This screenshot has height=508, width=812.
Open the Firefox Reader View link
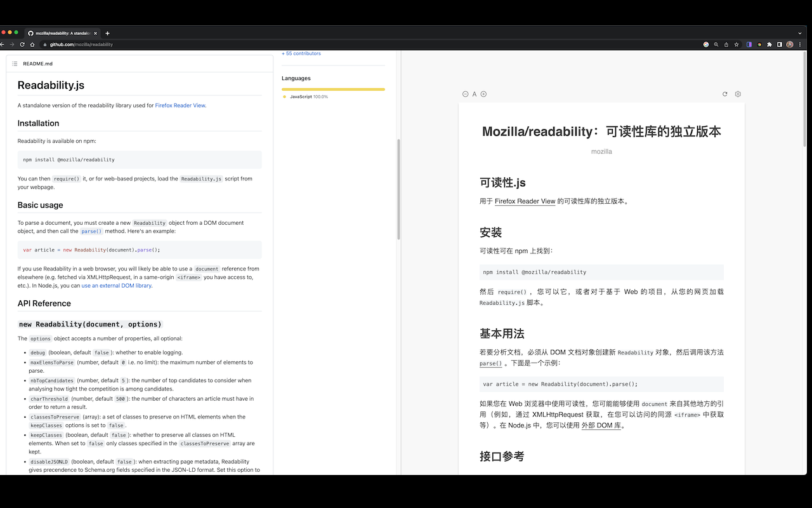click(180, 105)
